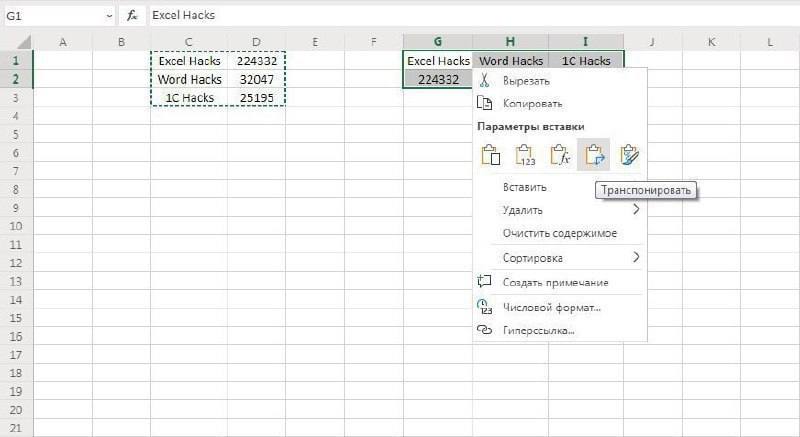This screenshot has height=437, width=800.
Task: Select column L header
Action: [770, 42]
